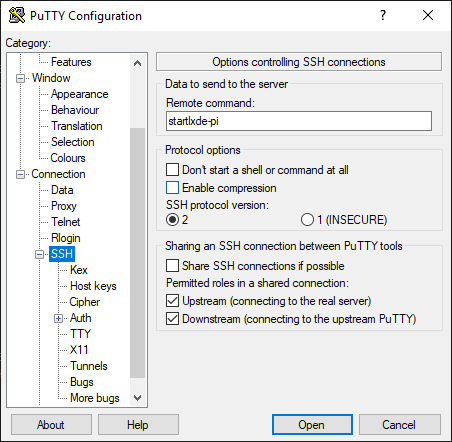Uncheck Upstream permitted role
The width and height of the screenshot is (452, 442).
[x=172, y=301]
